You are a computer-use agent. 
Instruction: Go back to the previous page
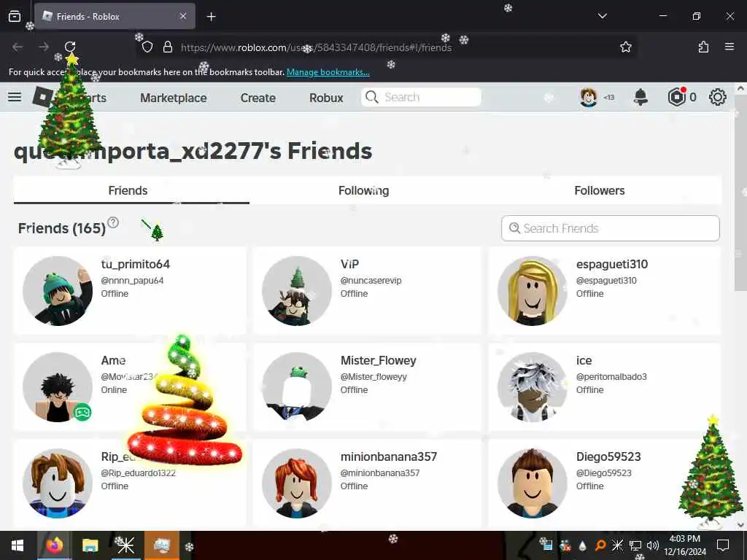pyautogui.click(x=18, y=47)
